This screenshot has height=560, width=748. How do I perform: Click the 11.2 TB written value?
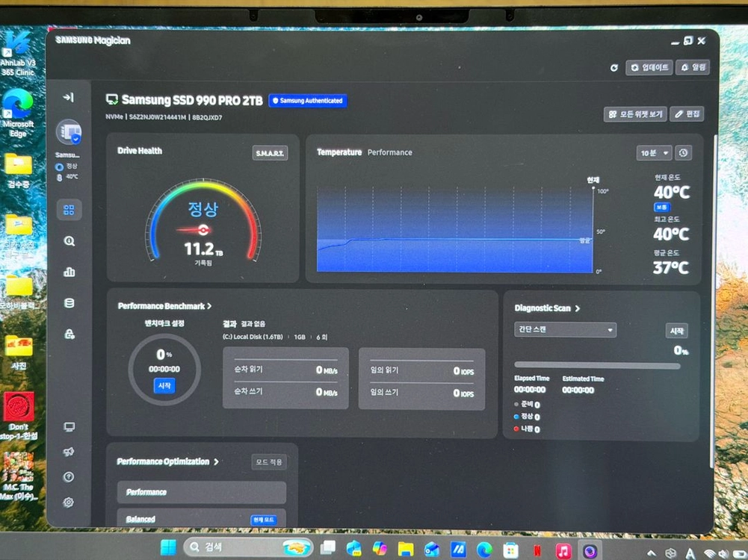point(203,249)
